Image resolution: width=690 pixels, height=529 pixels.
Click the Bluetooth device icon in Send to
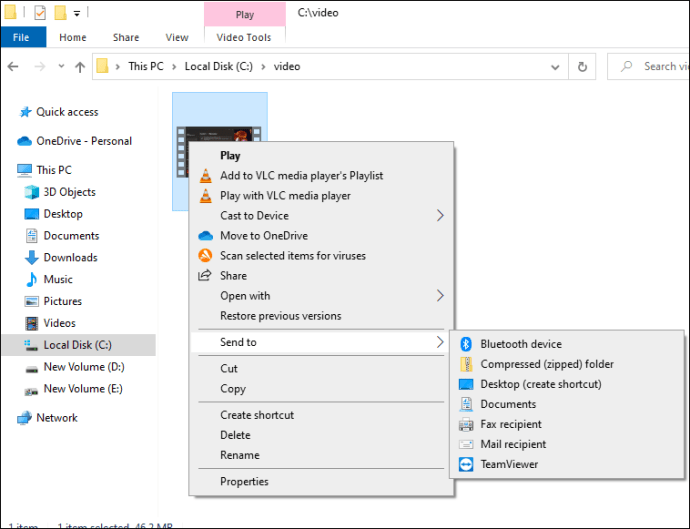[466, 344]
